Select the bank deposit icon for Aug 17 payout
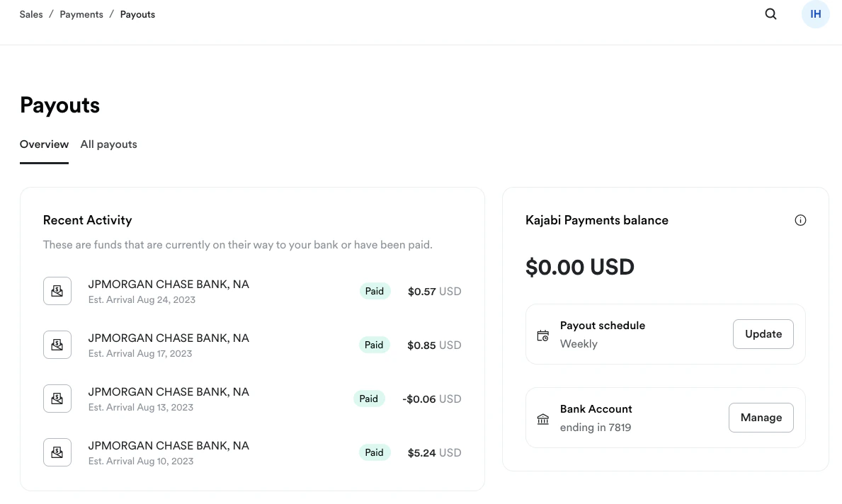This screenshot has width=842, height=504. point(57,345)
